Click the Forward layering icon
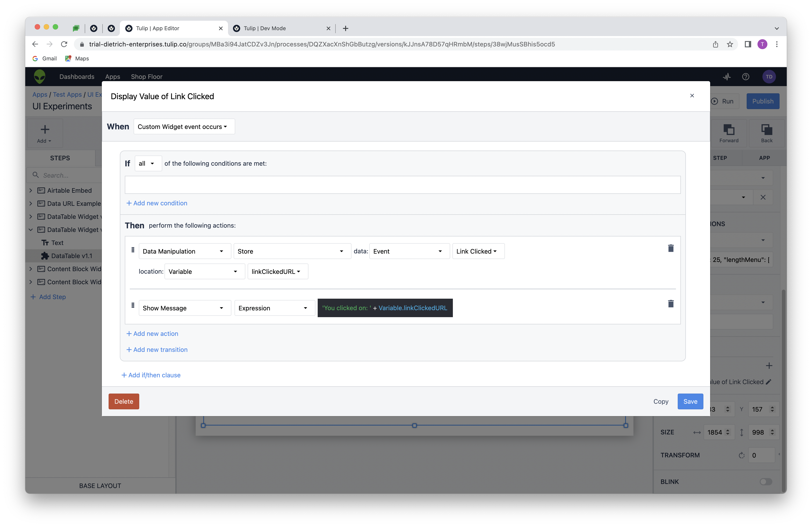 click(x=729, y=130)
